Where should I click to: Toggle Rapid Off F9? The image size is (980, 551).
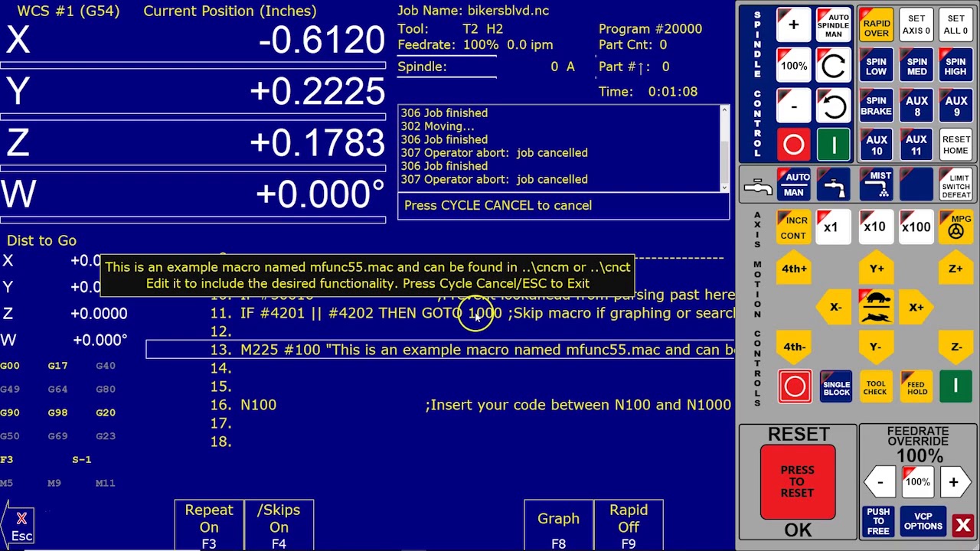point(629,526)
